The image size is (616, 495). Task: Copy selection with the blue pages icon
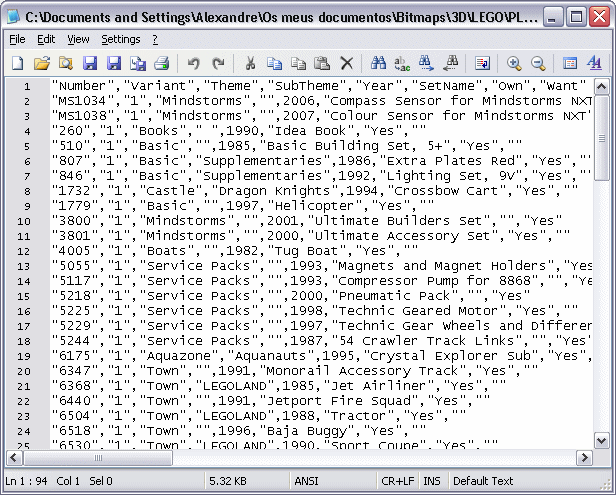point(274,63)
